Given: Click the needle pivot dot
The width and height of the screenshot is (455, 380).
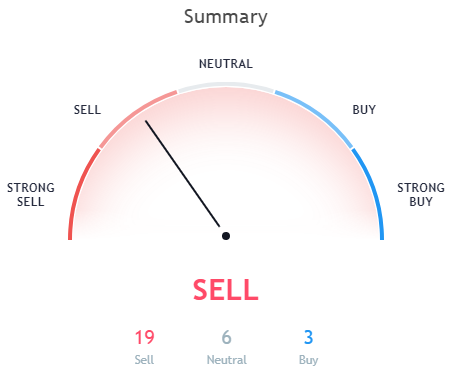Looking at the screenshot, I should click(226, 236).
